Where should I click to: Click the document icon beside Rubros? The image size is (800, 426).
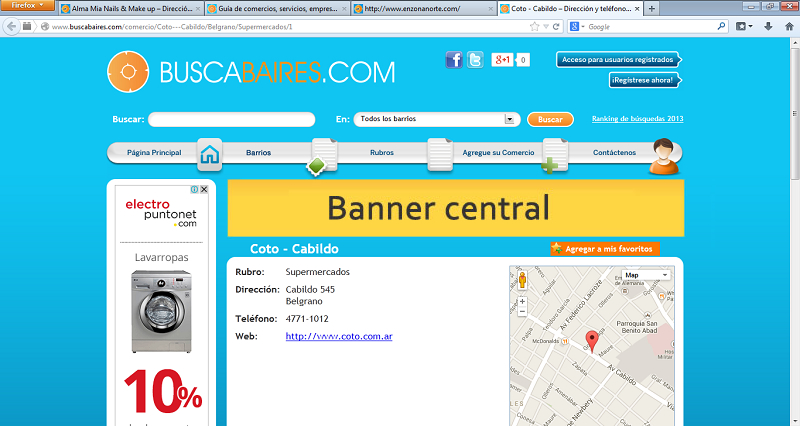click(x=440, y=155)
